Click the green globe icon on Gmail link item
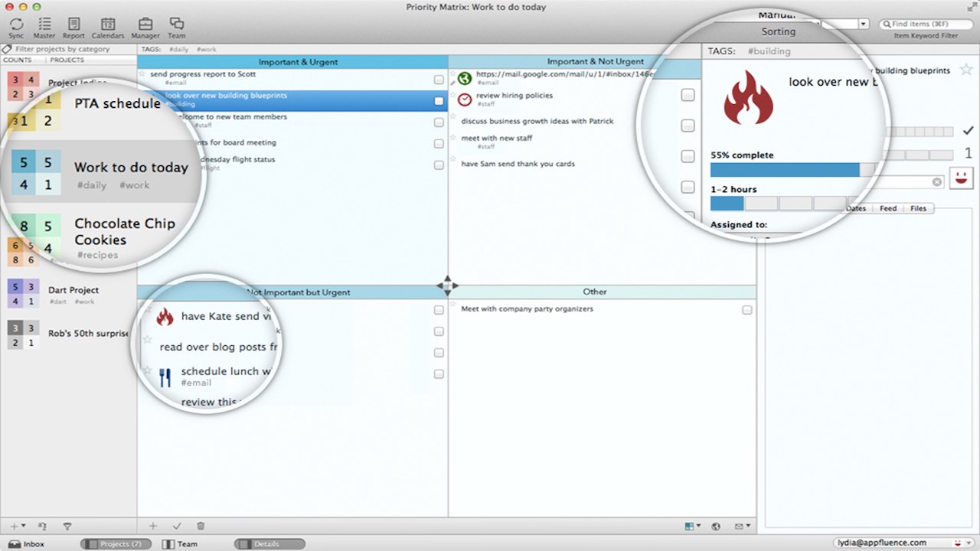Screen dimensions: 980x551 pos(464,77)
